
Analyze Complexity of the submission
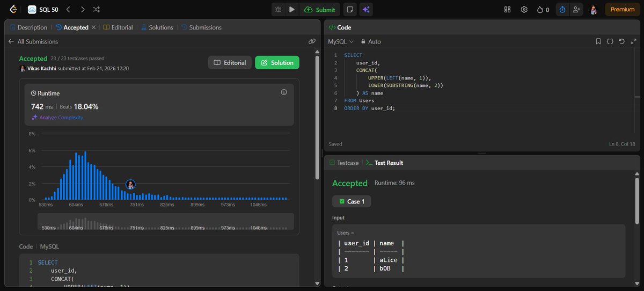[57, 118]
